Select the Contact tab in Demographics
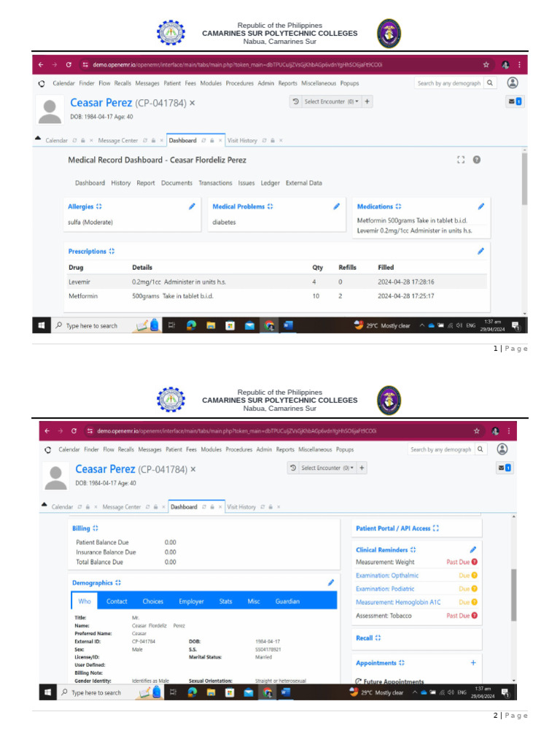The height and width of the screenshot is (747, 560). click(x=117, y=601)
